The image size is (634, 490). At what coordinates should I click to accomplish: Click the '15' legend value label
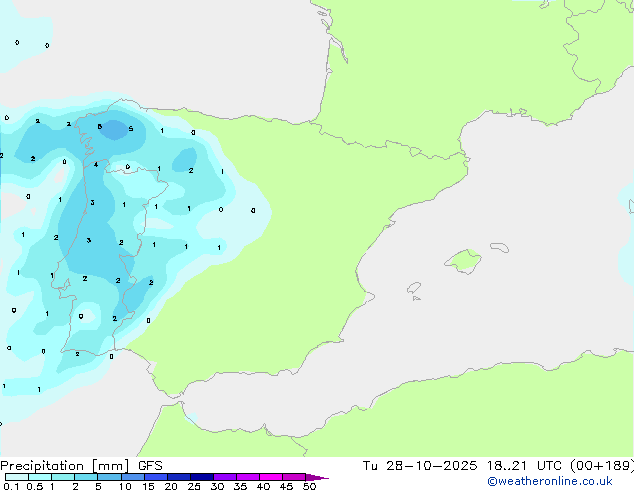(148, 486)
